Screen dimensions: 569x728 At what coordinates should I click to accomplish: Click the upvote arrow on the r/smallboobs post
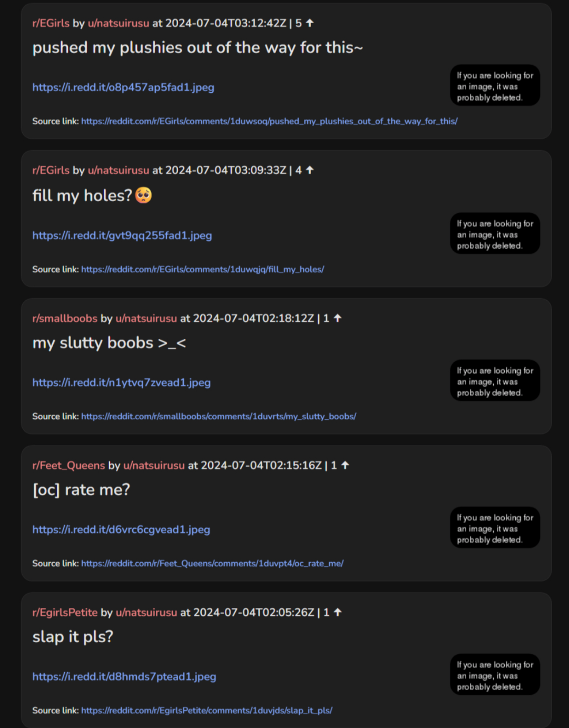[x=338, y=318]
